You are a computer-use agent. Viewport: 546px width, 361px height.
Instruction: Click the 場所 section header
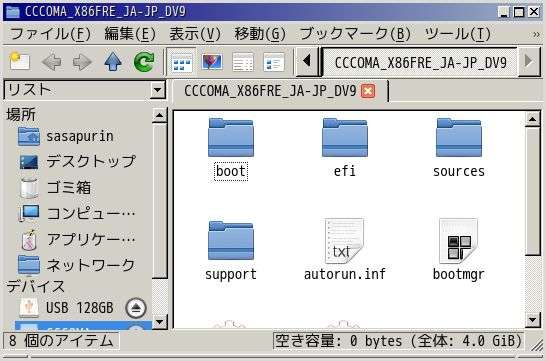[x=21, y=115]
